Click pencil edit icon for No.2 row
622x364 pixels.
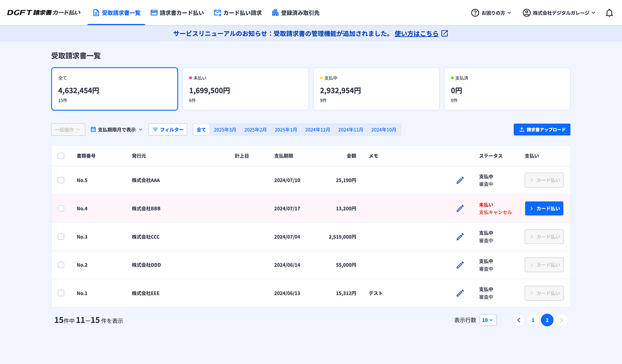(460, 265)
